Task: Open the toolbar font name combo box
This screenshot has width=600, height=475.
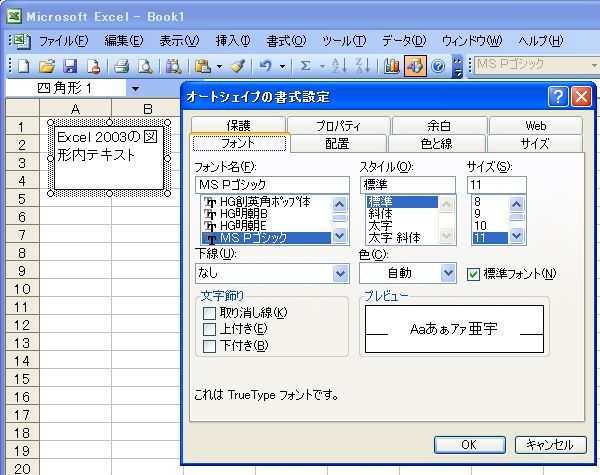Action: coord(536,65)
